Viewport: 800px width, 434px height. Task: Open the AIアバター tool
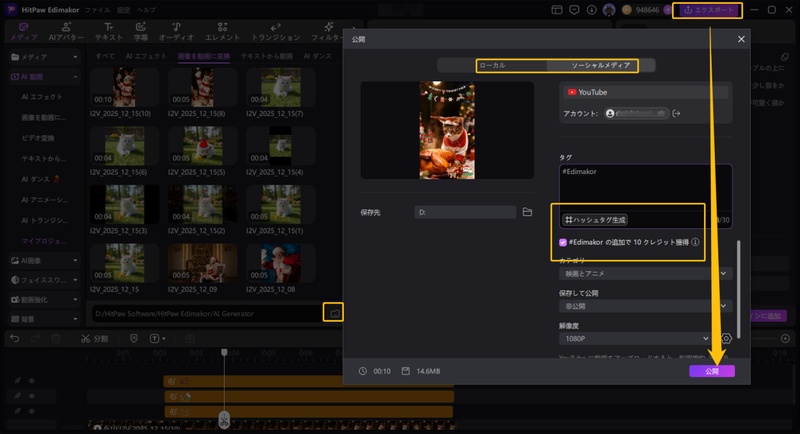[66, 32]
